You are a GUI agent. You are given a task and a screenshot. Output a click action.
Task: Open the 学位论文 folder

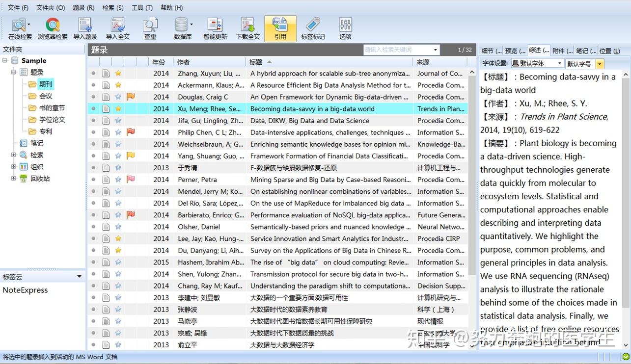pos(52,120)
